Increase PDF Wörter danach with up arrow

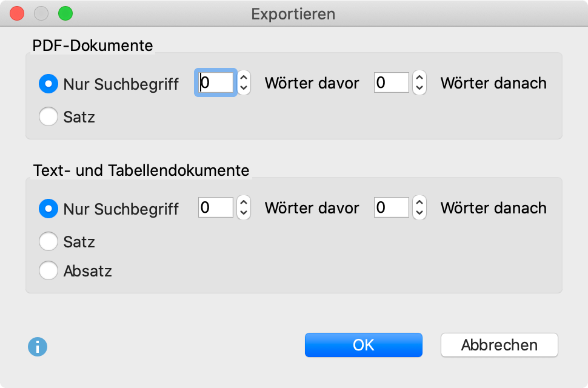(419, 77)
